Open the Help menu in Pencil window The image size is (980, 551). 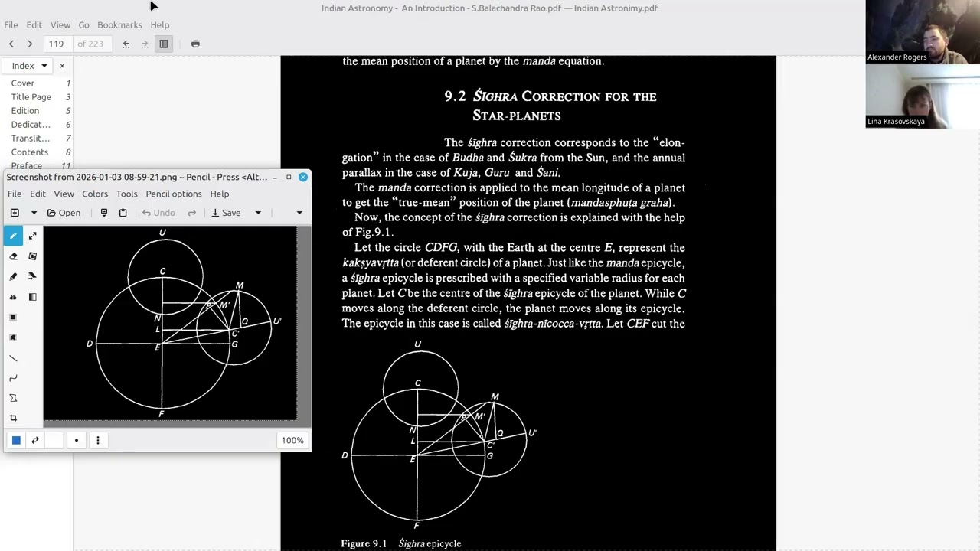point(220,194)
